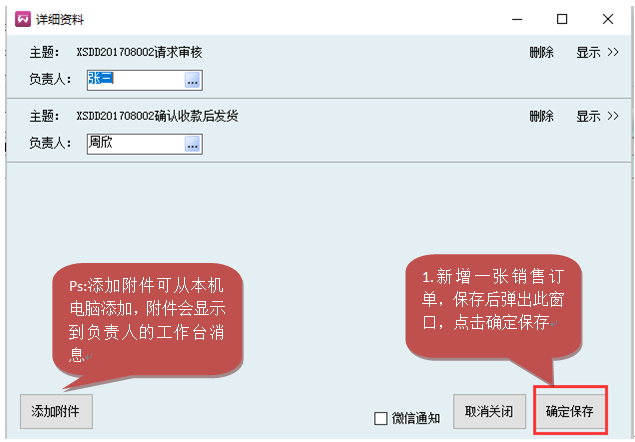Maximize the 详细资料 window
The image size is (635, 442).
click(562, 19)
